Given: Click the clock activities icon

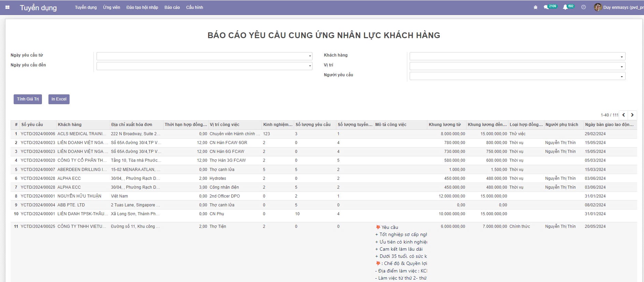Looking at the screenshot, I should click(584, 7).
